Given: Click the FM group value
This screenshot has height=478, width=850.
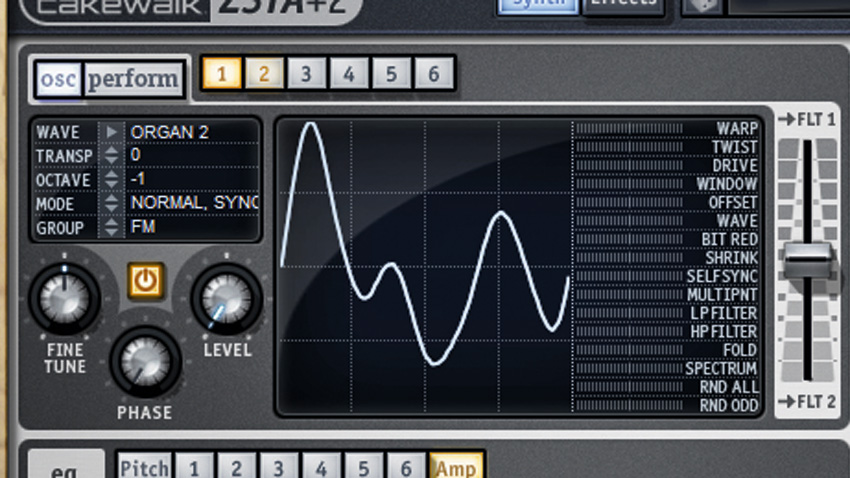Looking at the screenshot, I should pyautogui.click(x=143, y=227).
